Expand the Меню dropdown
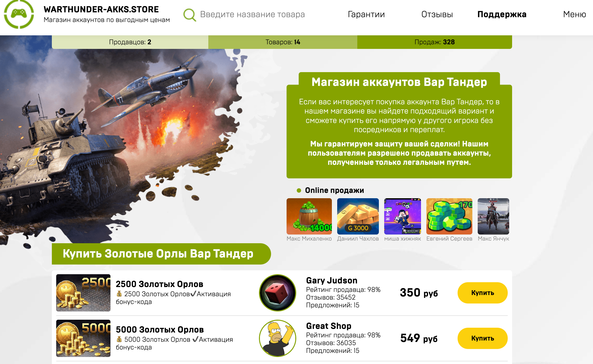The height and width of the screenshot is (364, 593). click(574, 14)
